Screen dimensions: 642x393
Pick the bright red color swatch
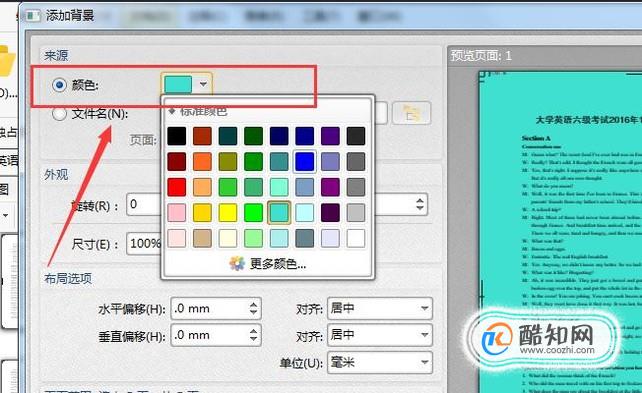tap(176, 187)
